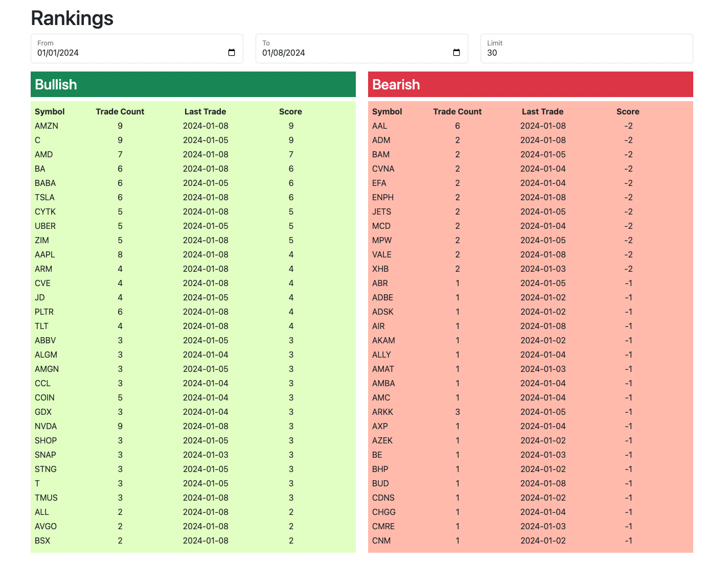Viewport: 728px width, 565px height.
Task: Click AMD's score of 7
Action: tap(291, 154)
